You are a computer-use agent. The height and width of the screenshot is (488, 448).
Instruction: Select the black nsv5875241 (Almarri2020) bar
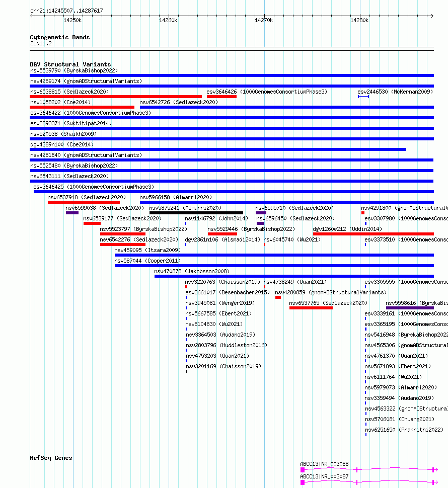[x=196, y=213]
